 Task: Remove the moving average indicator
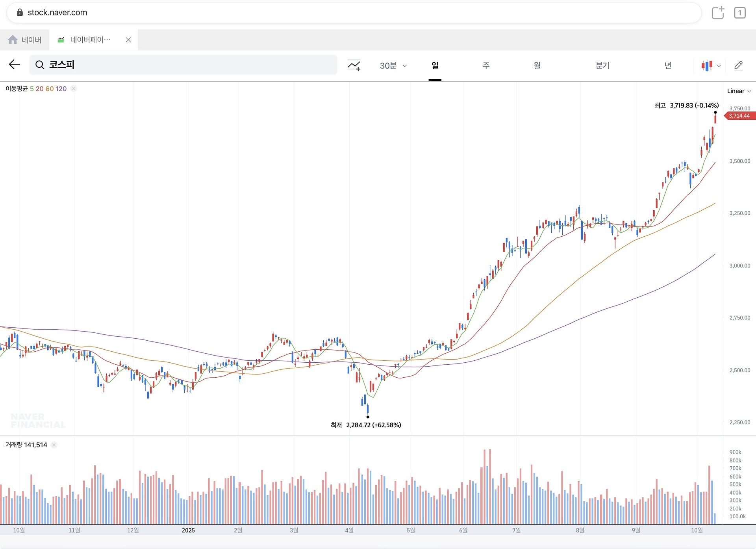tap(74, 89)
